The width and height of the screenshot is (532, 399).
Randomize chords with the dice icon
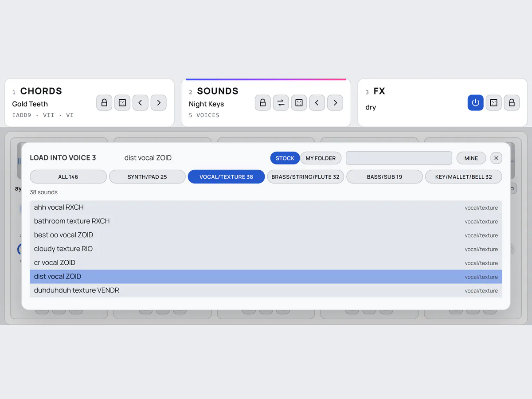(122, 103)
